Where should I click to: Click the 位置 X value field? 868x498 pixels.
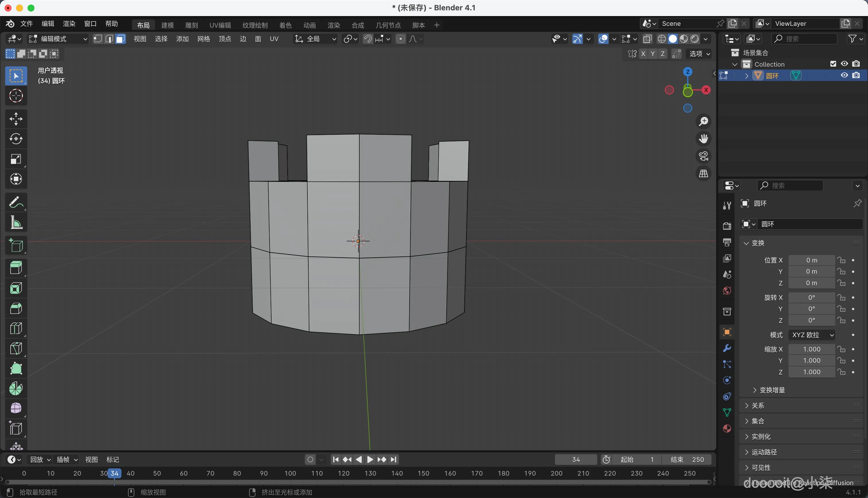[812, 260]
